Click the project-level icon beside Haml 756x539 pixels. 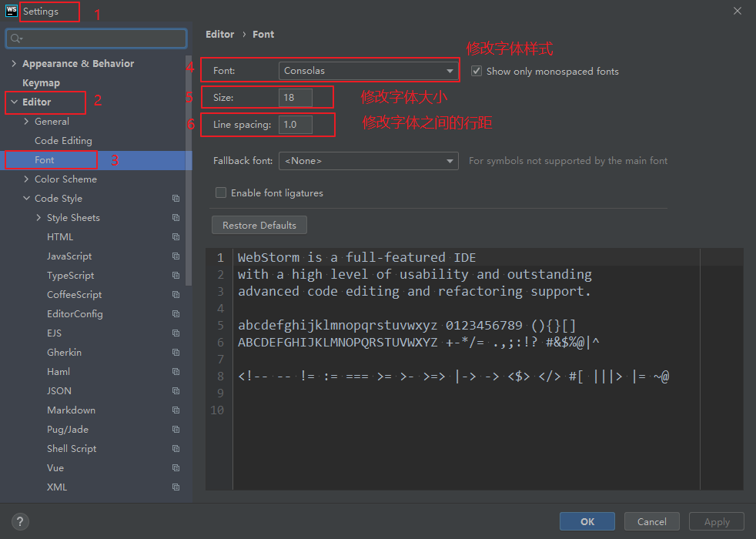(x=176, y=372)
